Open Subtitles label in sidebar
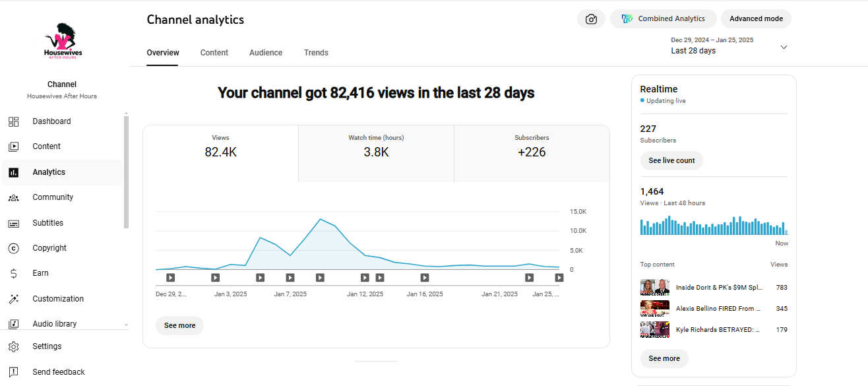Screen dimensions: 868x386 click(48, 223)
